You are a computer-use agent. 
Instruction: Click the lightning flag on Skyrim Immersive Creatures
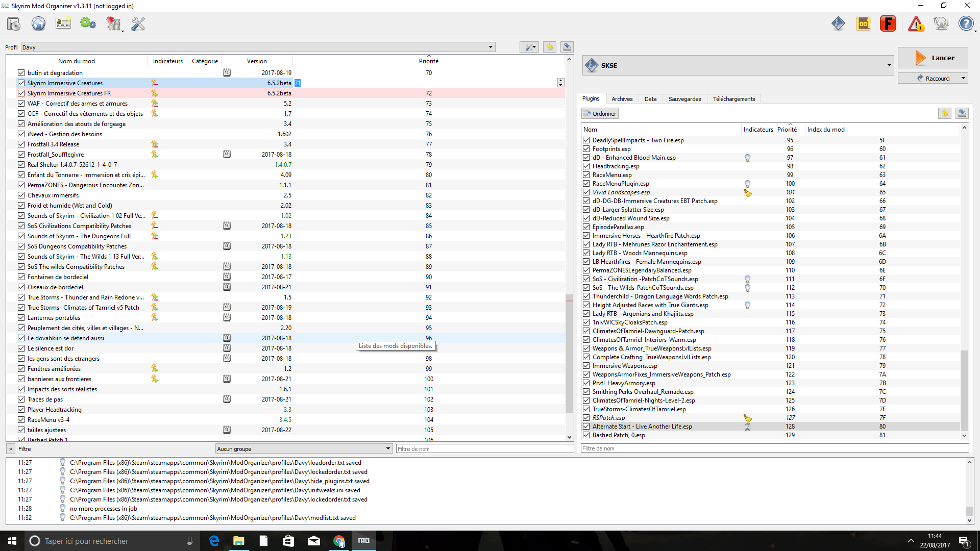[154, 83]
